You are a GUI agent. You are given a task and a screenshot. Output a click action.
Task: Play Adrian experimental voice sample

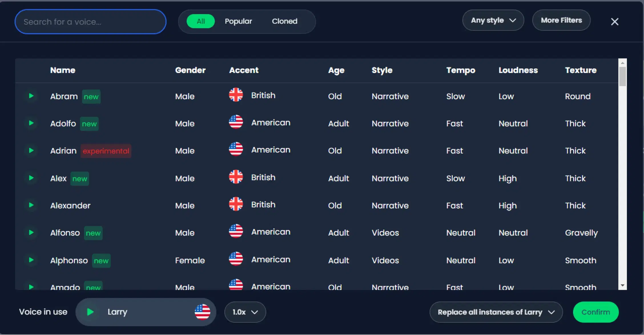click(x=31, y=151)
